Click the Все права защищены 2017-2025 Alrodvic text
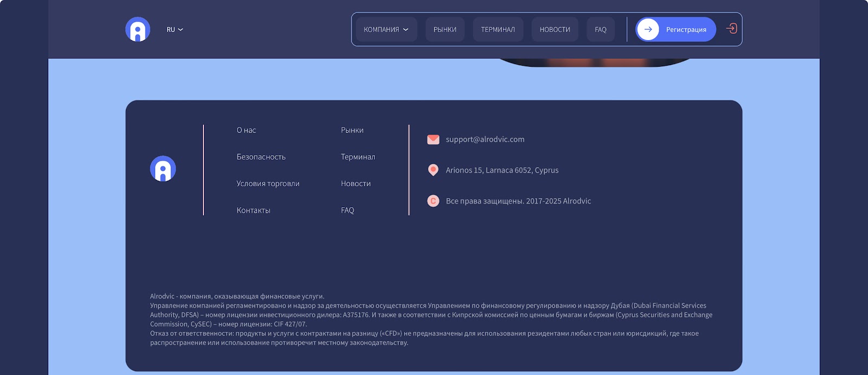 point(518,201)
